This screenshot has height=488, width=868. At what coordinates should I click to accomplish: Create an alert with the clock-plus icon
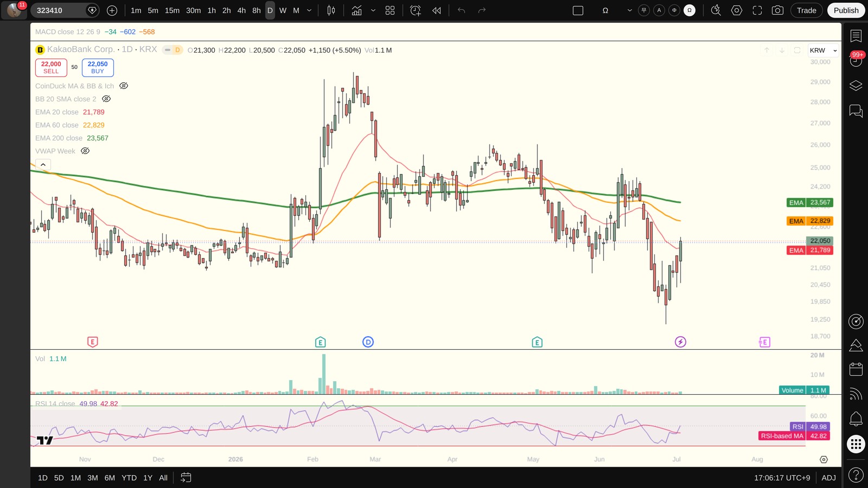(x=416, y=10)
